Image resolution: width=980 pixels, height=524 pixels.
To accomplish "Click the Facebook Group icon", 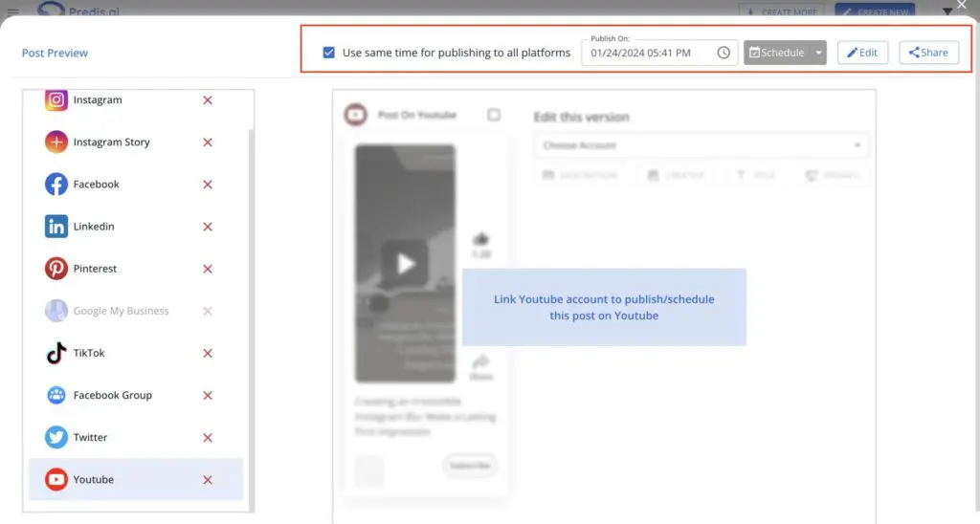I will pyautogui.click(x=56, y=395).
